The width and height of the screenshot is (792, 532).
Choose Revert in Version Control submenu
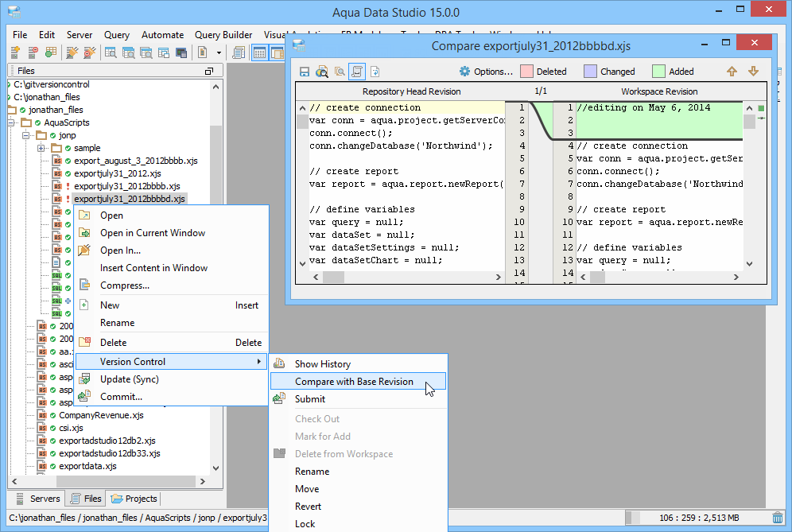tap(358, 507)
